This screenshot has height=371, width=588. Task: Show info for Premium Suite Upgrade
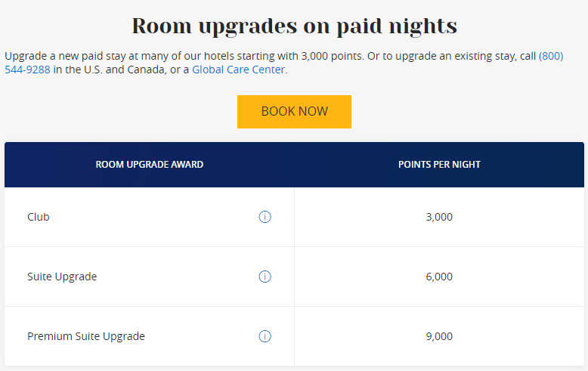click(x=265, y=336)
